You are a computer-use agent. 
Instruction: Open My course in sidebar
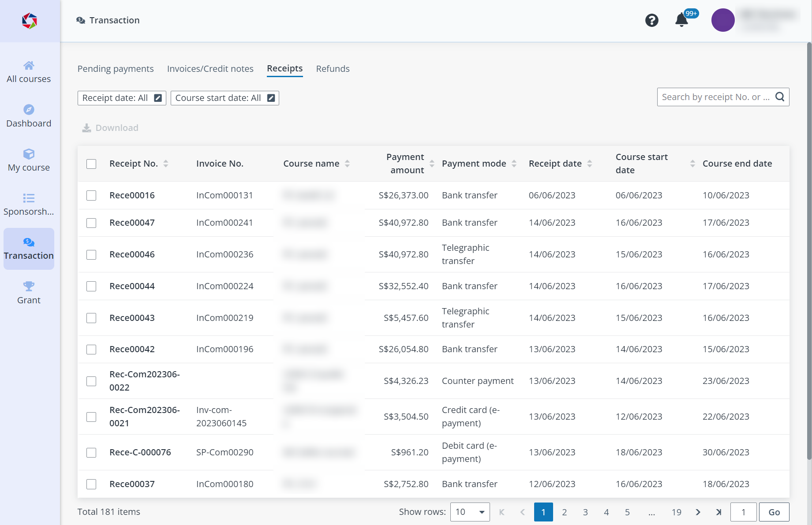(x=29, y=160)
